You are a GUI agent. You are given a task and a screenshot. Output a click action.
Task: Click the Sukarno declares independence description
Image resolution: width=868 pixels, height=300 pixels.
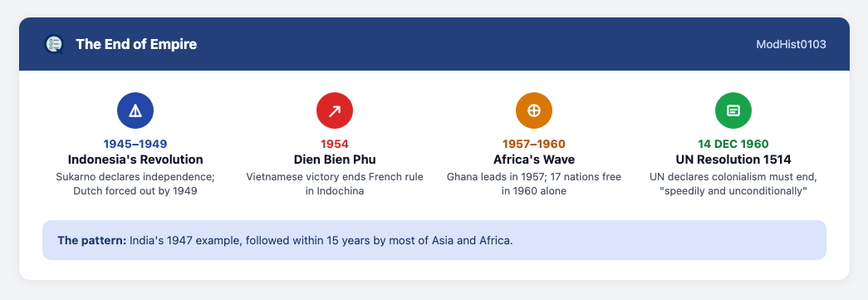(135, 184)
